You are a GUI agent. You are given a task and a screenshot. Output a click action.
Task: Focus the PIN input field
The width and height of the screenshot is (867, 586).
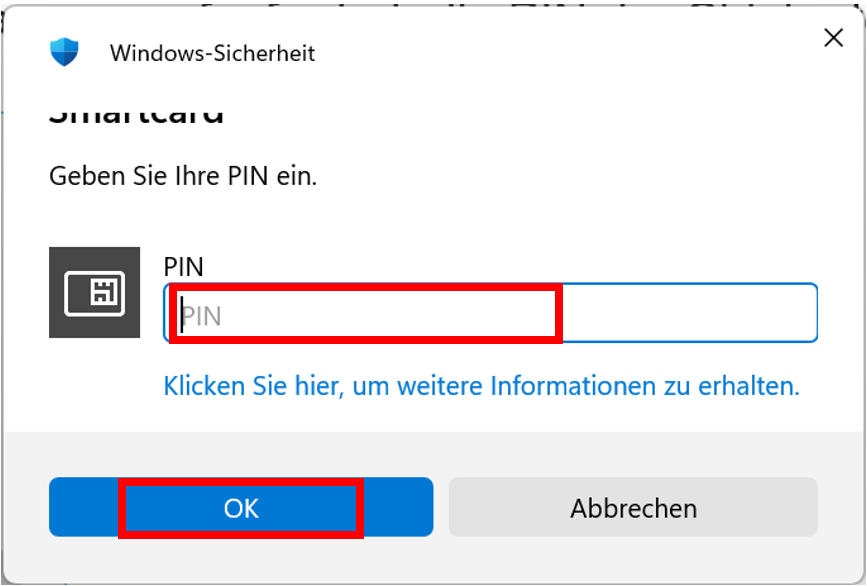coord(490,313)
